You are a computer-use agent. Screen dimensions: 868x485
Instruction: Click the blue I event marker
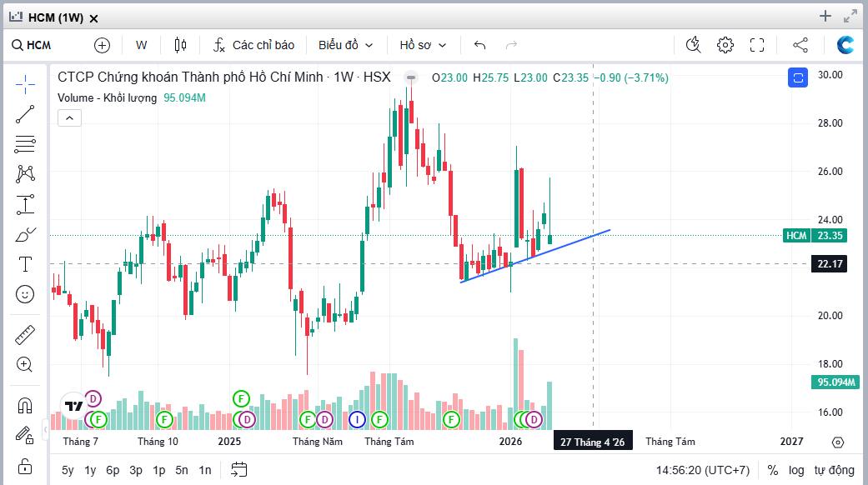[x=357, y=420]
